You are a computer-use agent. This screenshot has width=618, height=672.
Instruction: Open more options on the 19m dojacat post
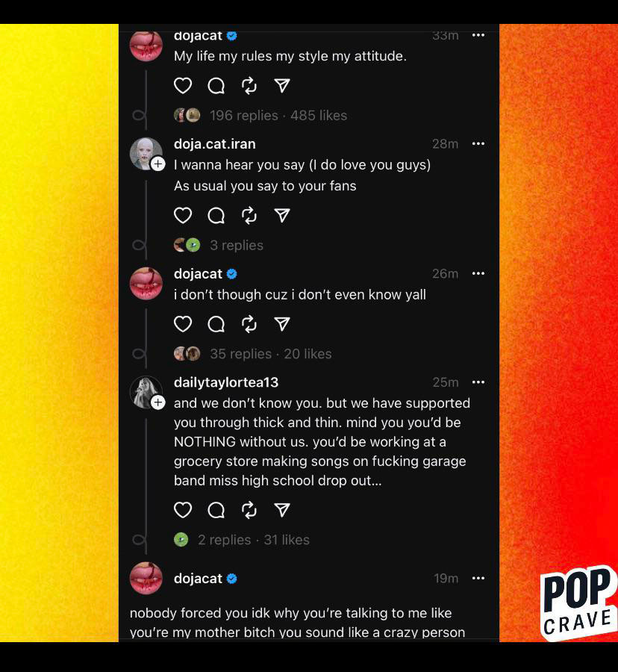coord(478,578)
